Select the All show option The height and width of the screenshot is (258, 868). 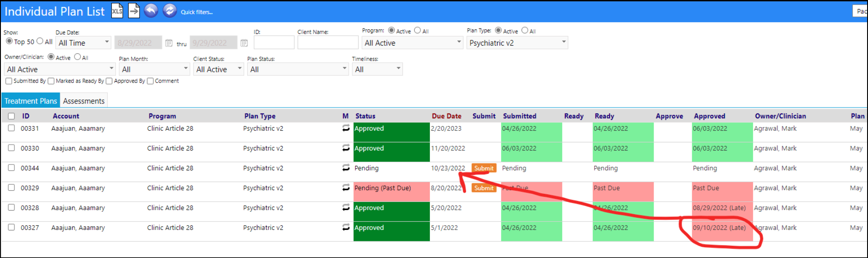40,41
